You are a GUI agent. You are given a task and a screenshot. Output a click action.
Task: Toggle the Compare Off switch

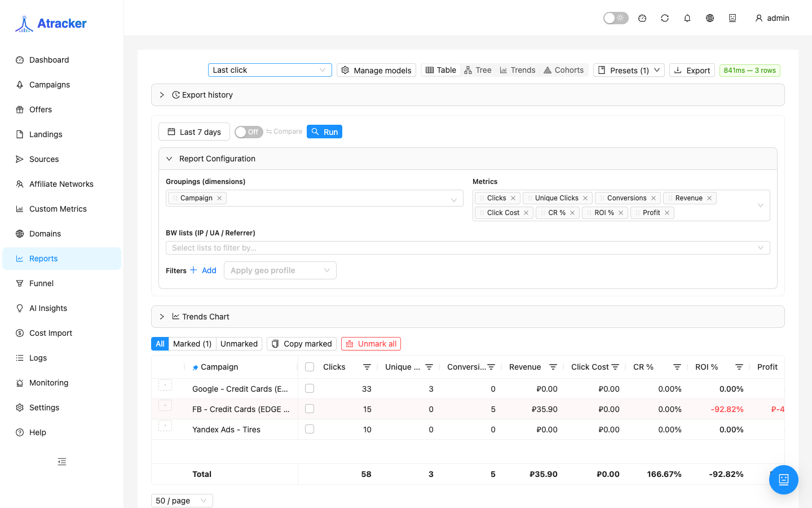[x=249, y=132]
